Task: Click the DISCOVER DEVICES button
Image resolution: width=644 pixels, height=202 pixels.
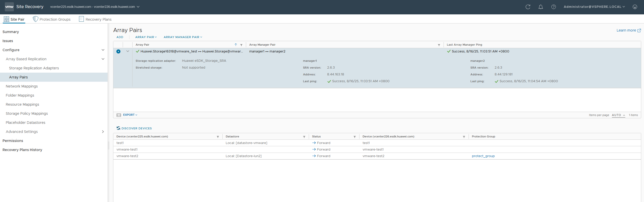Action: [134, 128]
